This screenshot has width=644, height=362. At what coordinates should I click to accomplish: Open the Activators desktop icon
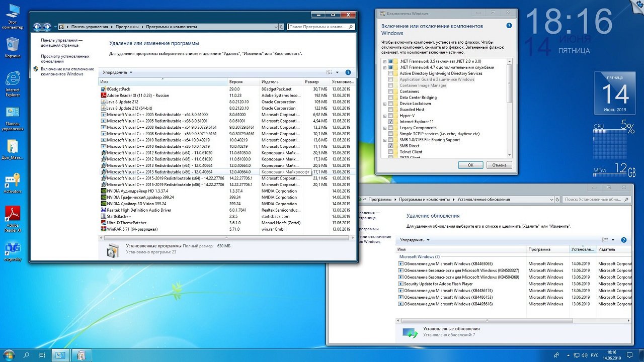(x=12, y=181)
